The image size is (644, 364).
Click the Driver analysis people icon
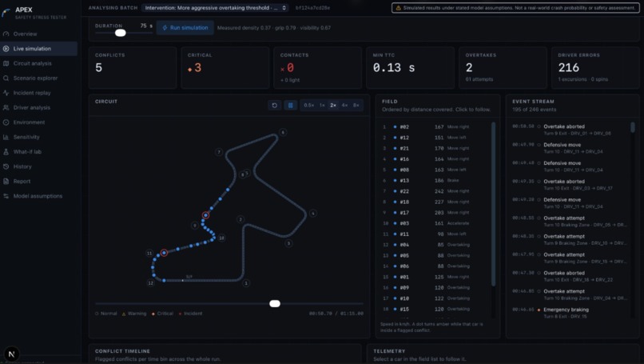pos(6,107)
